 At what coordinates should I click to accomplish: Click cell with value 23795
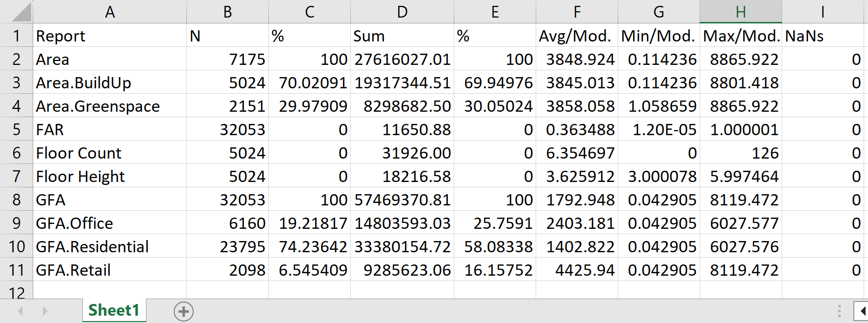pos(227,246)
